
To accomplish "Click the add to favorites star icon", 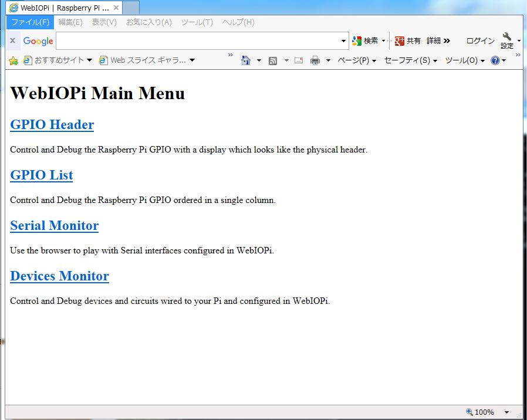I will tap(13, 60).
